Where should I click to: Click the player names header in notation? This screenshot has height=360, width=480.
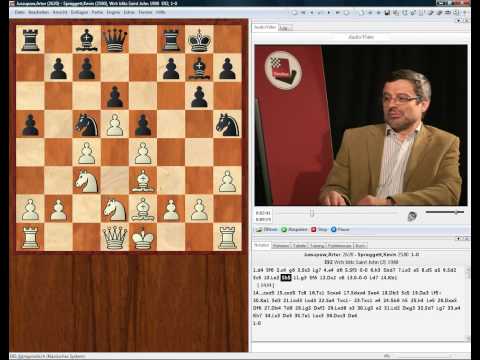tap(361, 254)
